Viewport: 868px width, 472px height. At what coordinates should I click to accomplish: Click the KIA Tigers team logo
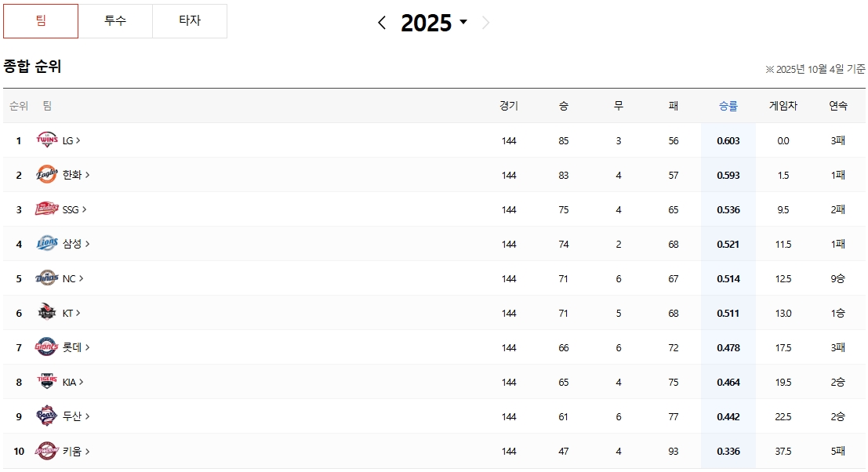[x=47, y=382]
